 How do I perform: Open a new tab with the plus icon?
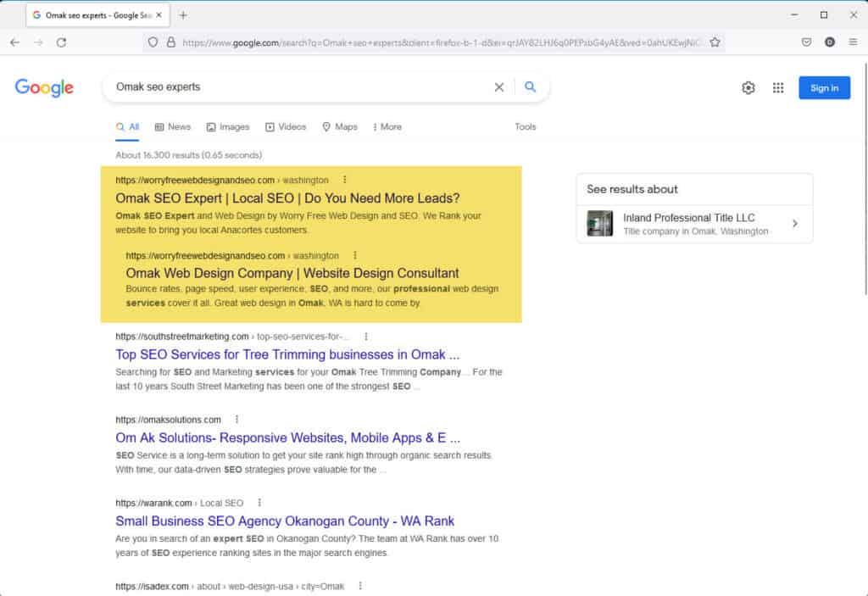183,15
